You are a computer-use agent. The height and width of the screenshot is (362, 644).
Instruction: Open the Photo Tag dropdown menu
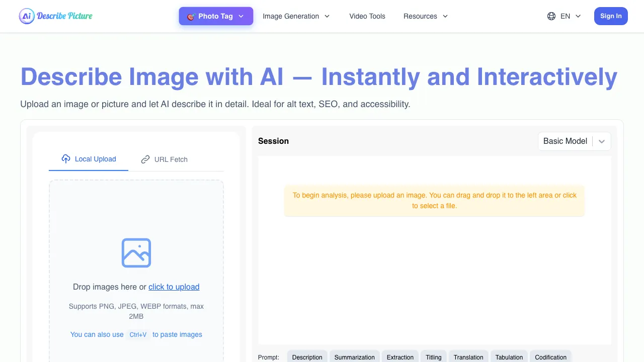coord(216,16)
